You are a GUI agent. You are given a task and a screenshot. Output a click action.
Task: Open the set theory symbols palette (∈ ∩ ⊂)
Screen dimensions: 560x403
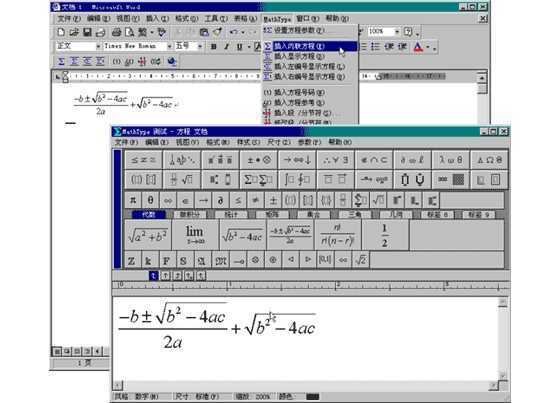[x=374, y=160]
